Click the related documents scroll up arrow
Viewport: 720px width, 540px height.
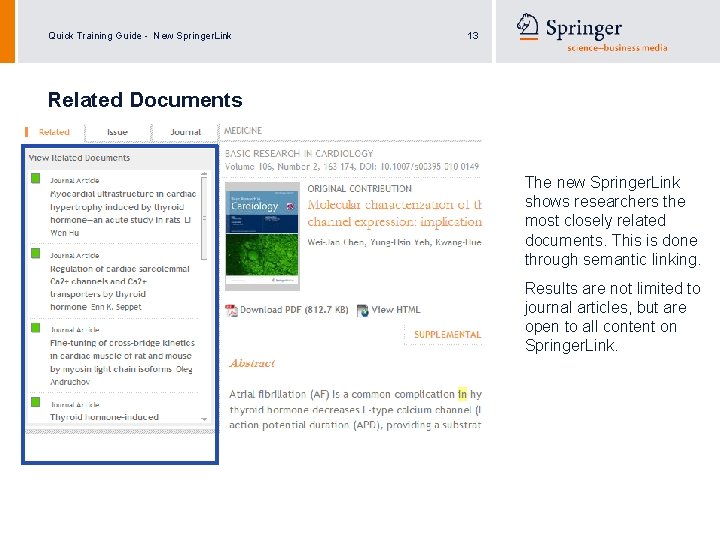tap(204, 175)
